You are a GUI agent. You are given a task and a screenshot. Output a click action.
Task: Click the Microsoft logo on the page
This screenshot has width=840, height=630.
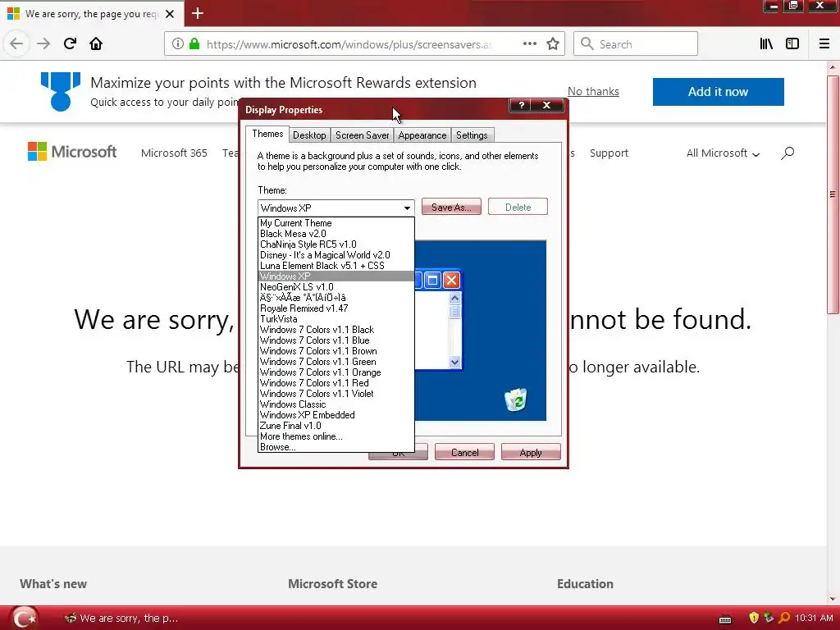72,152
